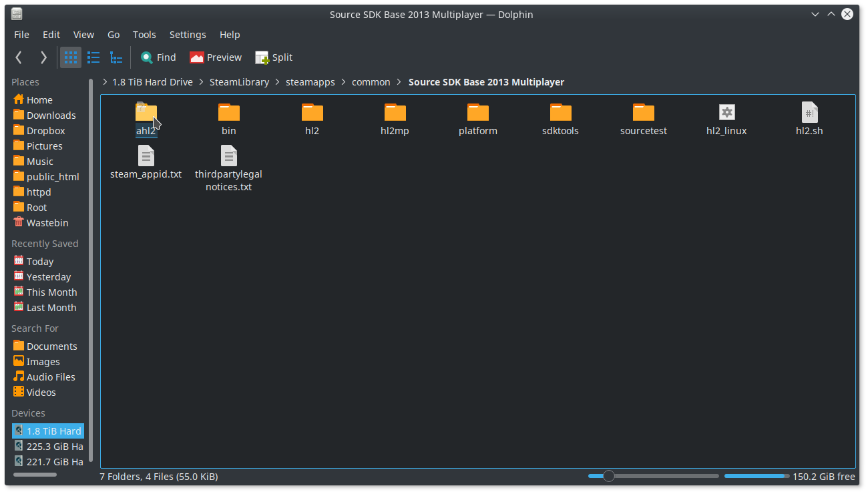
Task: Select the hl2mp folder icon
Action: (x=395, y=112)
